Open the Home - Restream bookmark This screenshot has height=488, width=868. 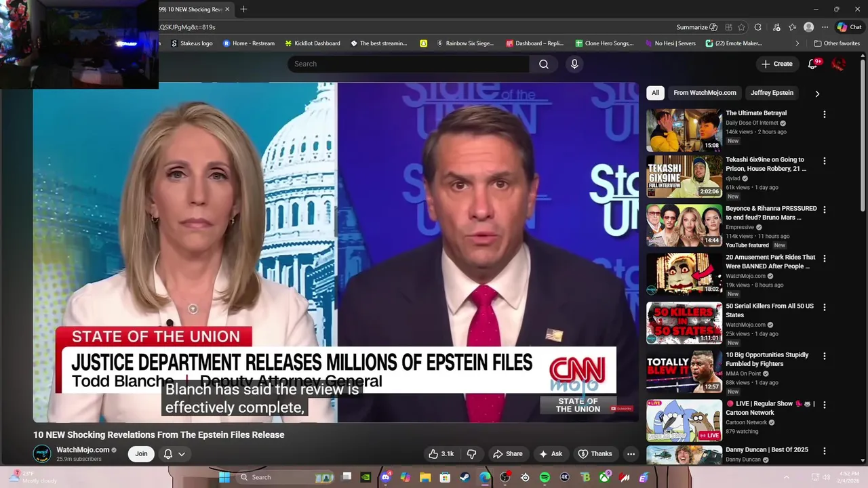[x=248, y=43]
